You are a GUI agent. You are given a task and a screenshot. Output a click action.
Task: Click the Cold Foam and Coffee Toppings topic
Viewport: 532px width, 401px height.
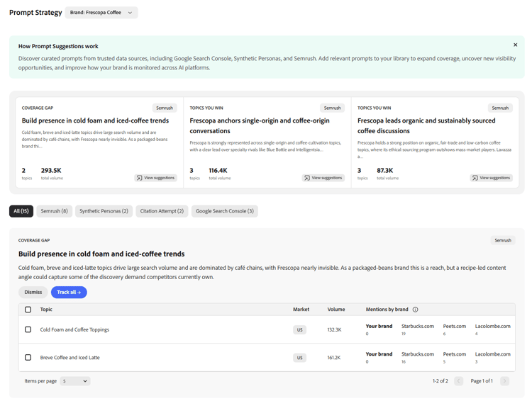tap(74, 329)
